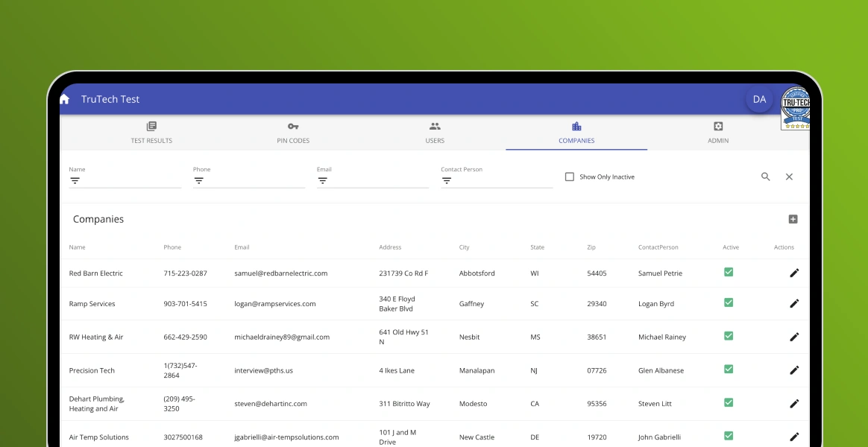The height and width of the screenshot is (447, 868).
Task: Click phone number 3027500168
Action: coord(183,437)
